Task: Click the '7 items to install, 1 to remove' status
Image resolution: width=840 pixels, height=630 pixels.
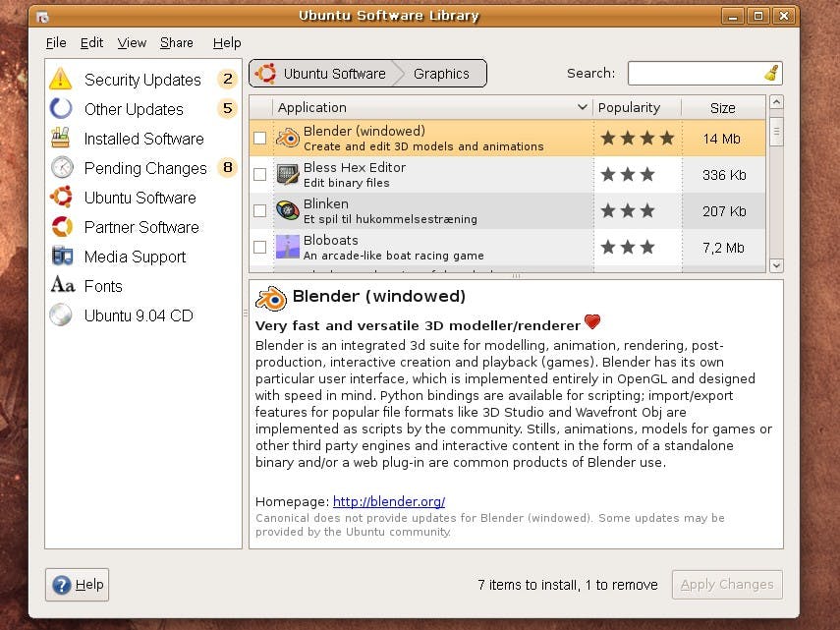Action: point(567,585)
